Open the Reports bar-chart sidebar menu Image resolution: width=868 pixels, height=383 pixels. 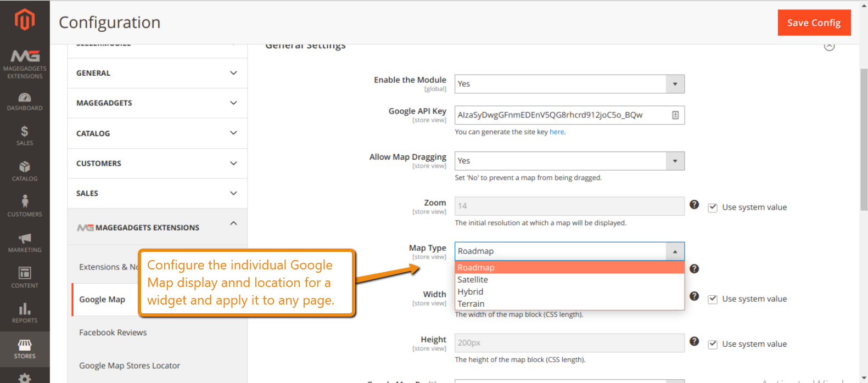pyautogui.click(x=25, y=313)
